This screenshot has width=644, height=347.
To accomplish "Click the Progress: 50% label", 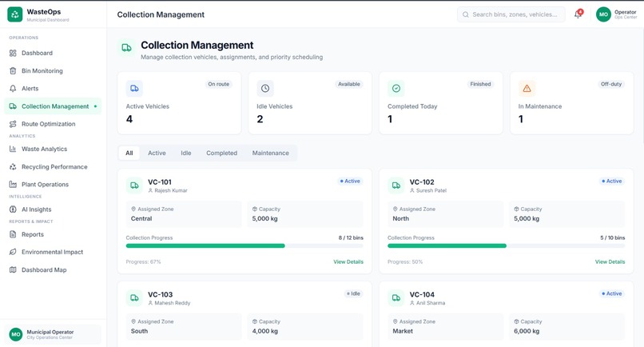I will pos(405,261).
